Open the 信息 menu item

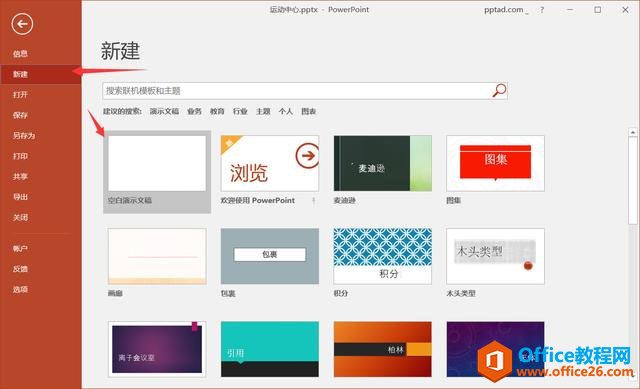[20, 53]
